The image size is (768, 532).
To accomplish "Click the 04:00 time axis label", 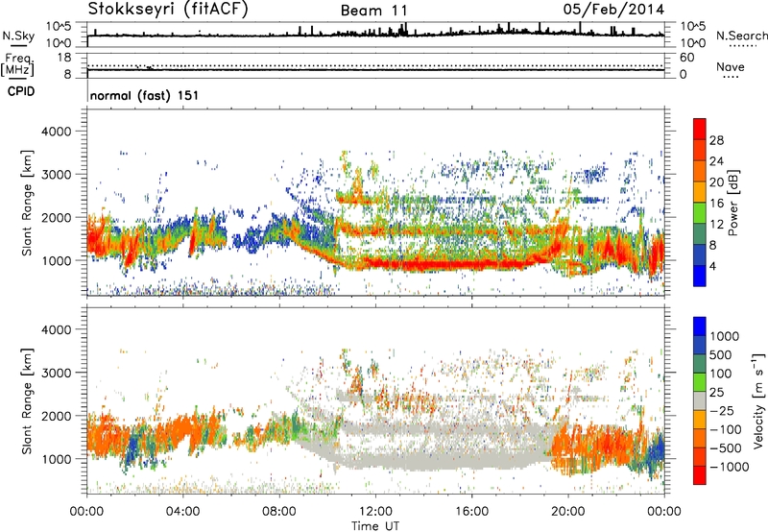I will click(x=183, y=512).
